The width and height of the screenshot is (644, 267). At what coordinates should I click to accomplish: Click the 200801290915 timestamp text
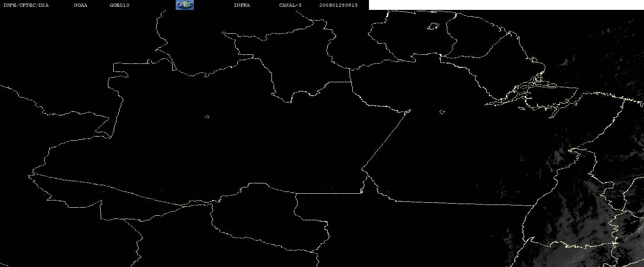click(x=338, y=5)
